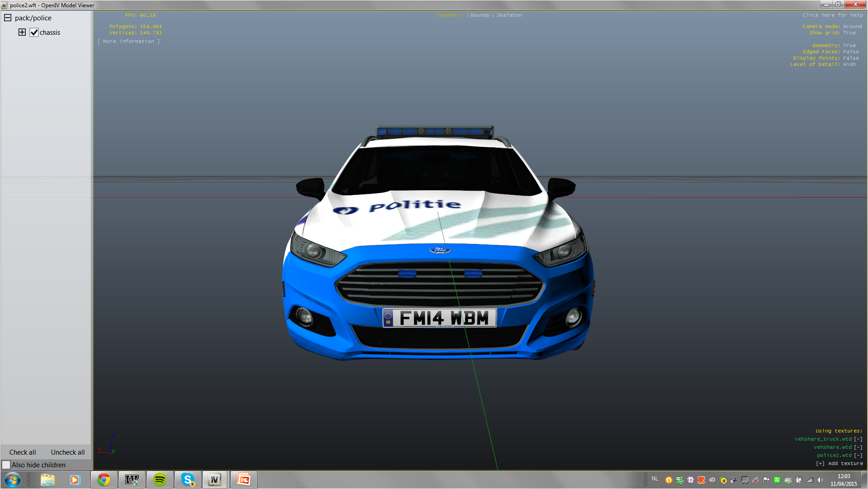868x489 pixels.
Task: Switch to the Skeleton view tab
Action: [509, 15]
